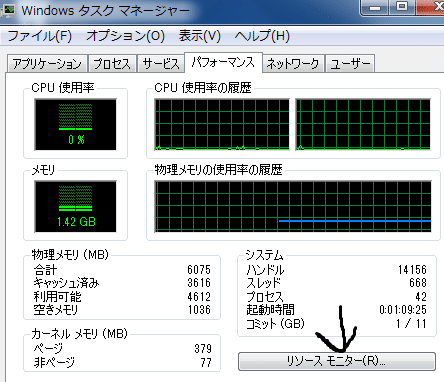Screen dimensions: 444x382
Task: Open the 表示(V) menu
Action: 199,36
